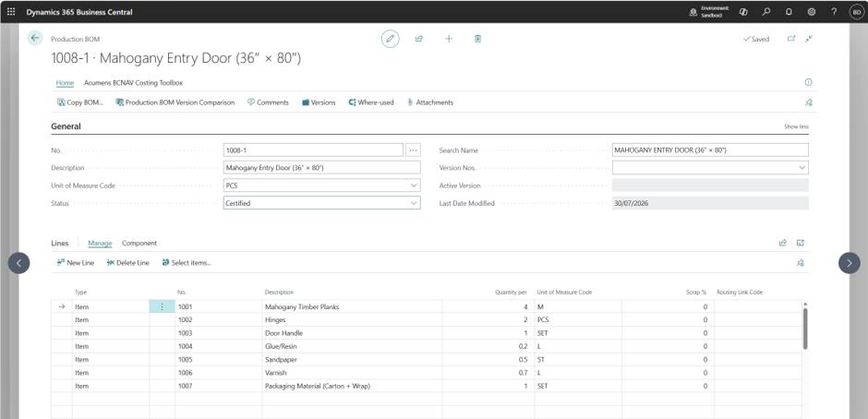Expand Version Nos. dropdown
This screenshot has height=419, width=868.
pyautogui.click(x=802, y=168)
